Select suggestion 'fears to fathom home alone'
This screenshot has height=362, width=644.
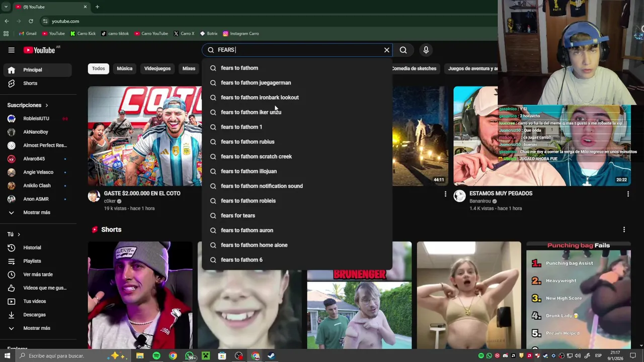297,245
